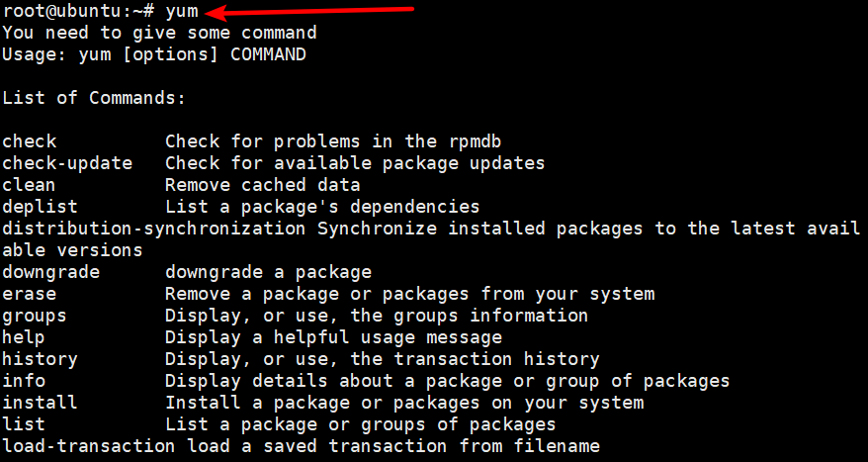Click the 'clean' command in list
Viewport: 868px width, 462px height.
[29, 184]
